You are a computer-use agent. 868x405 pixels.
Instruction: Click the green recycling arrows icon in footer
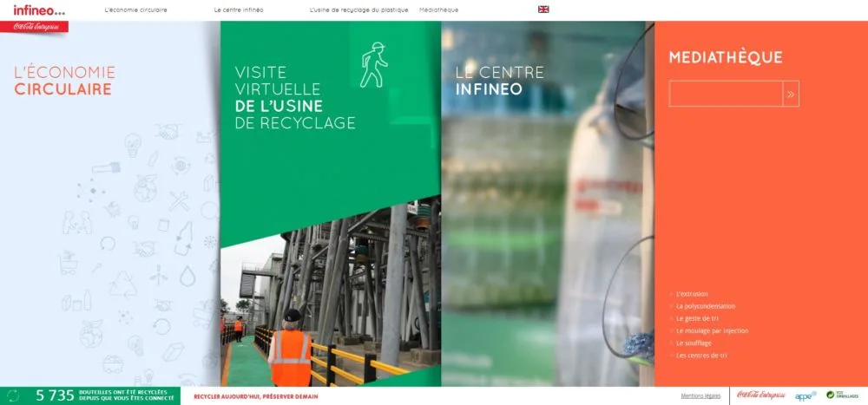point(13,395)
